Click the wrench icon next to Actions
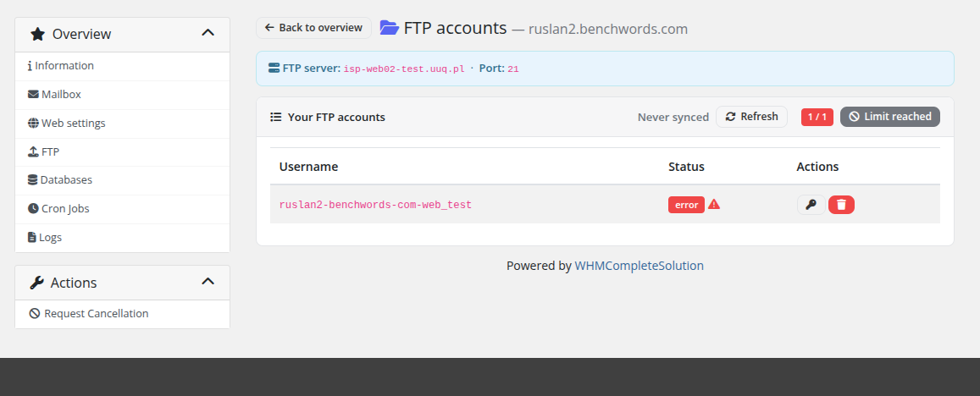Screen dimensions: 980x396 [37, 283]
